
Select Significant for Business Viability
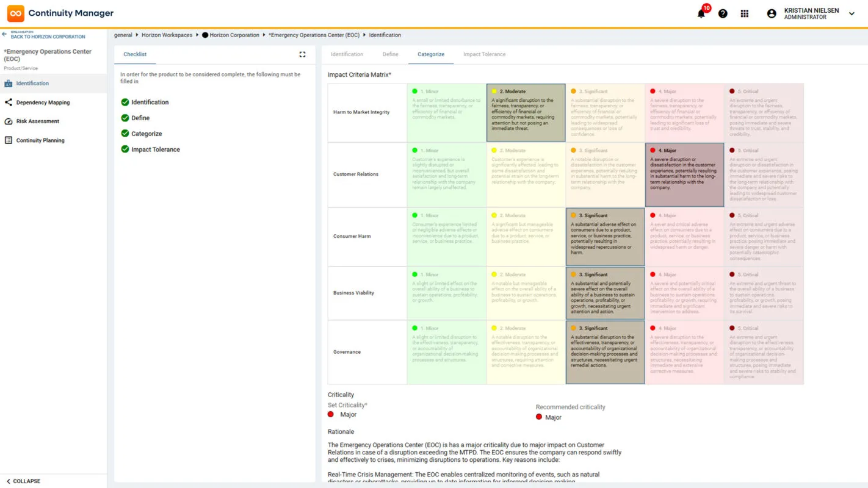(606, 293)
